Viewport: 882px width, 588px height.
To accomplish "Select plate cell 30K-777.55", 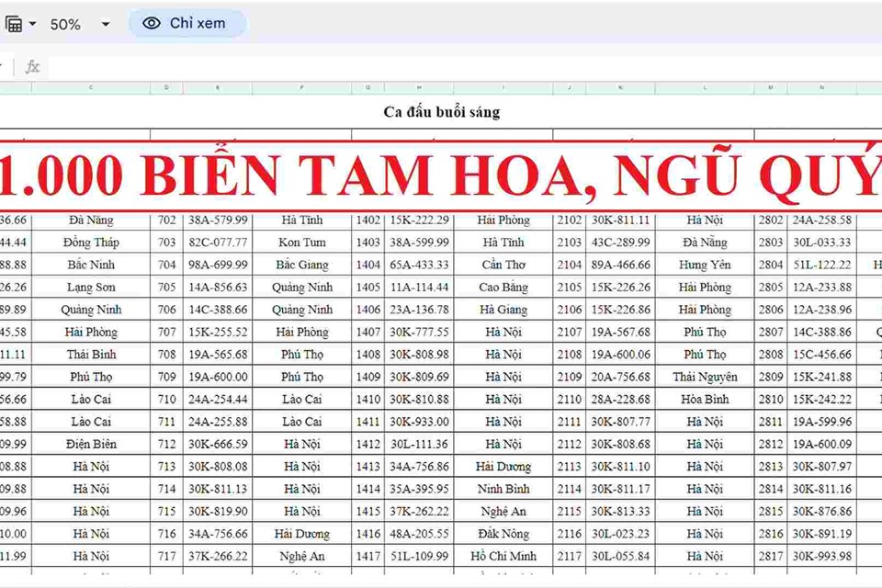I will 419,332.
